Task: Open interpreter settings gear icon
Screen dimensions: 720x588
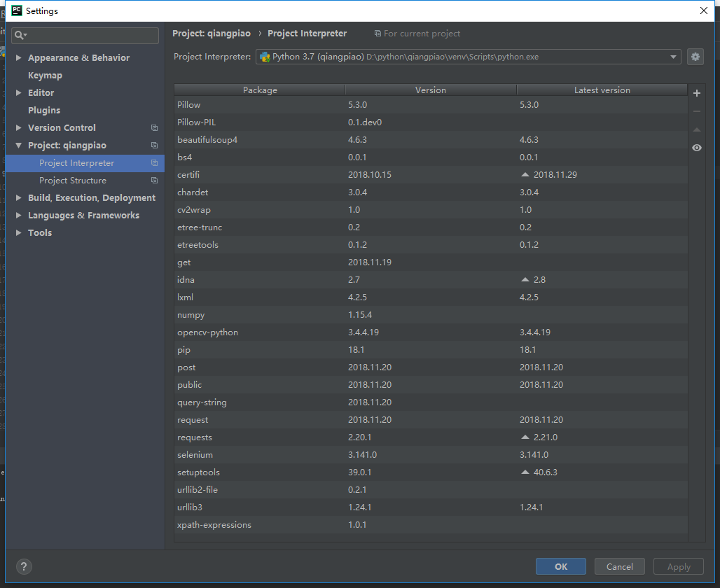Action: pyautogui.click(x=695, y=57)
